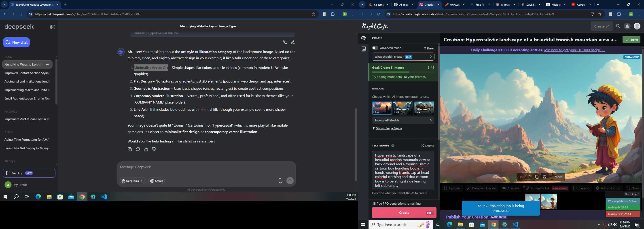Toggle the red eye visibility icon on image
644x229 pixels.
[522, 177]
